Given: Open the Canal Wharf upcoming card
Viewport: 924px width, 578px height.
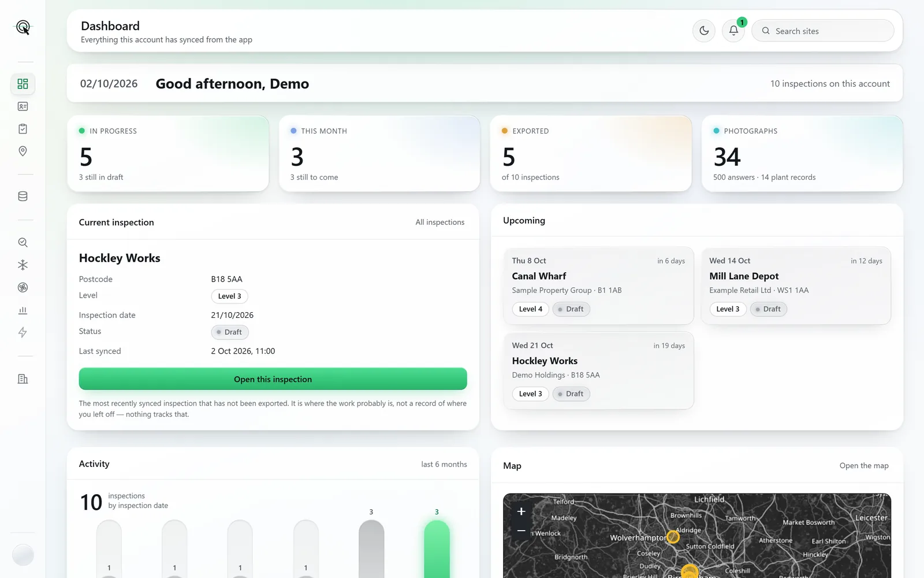Looking at the screenshot, I should pos(598,286).
